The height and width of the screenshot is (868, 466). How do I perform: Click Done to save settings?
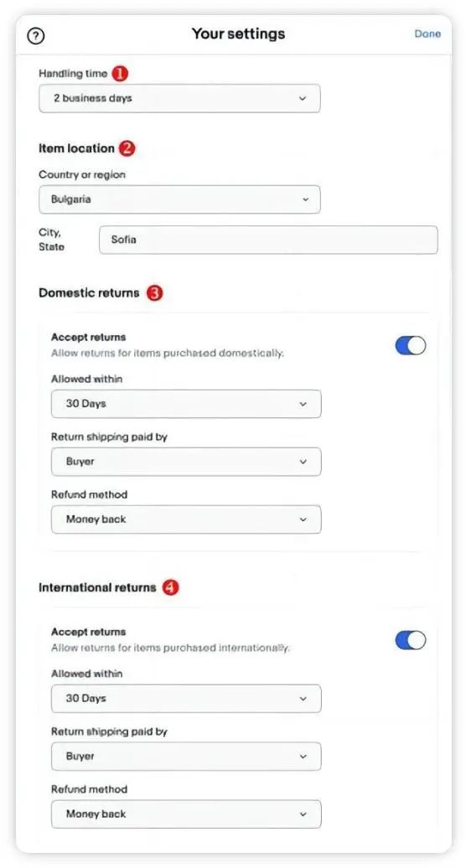pyautogui.click(x=427, y=34)
